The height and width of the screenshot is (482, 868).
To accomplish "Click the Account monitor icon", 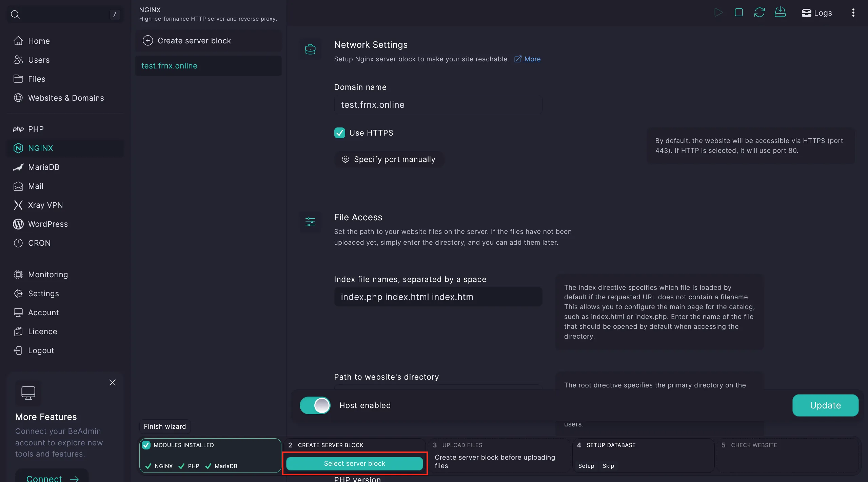I will [x=18, y=313].
